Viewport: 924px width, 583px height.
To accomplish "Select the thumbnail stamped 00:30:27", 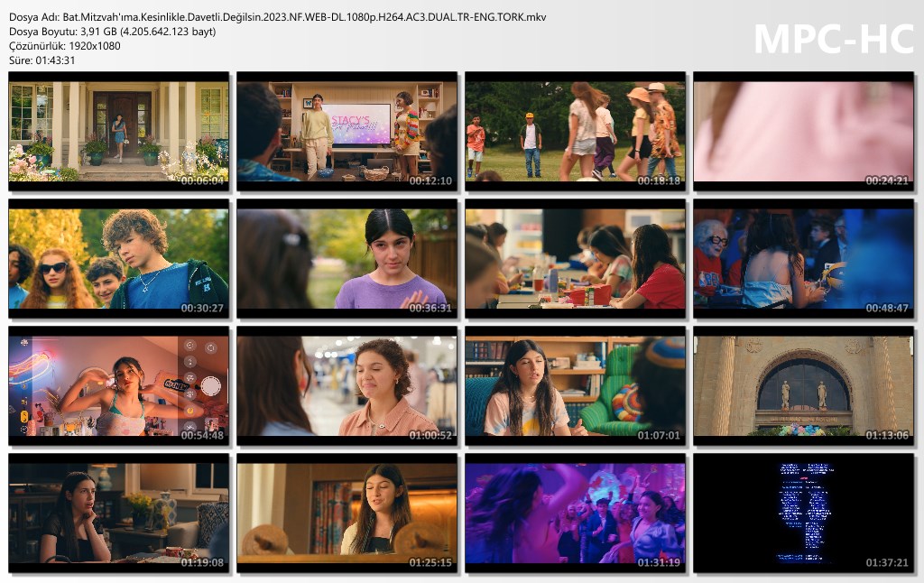I will click(x=118, y=259).
